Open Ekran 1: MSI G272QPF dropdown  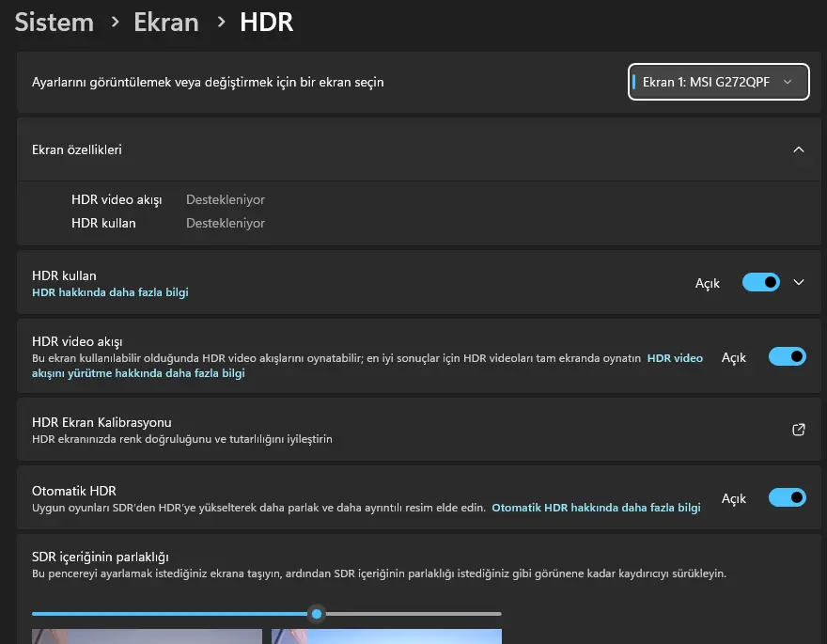718,82
